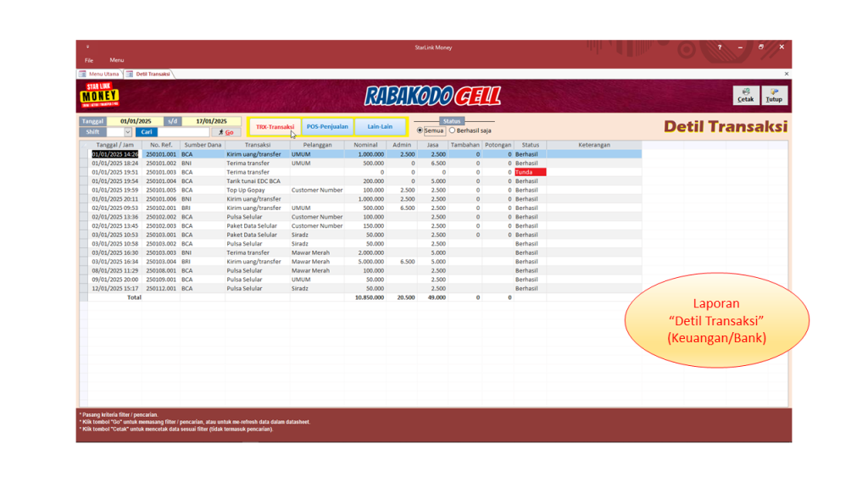The height and width of the screenshot is (488, 868).
Task: Click start date field 01/01/2025
Action: click(x=136, y=121)
